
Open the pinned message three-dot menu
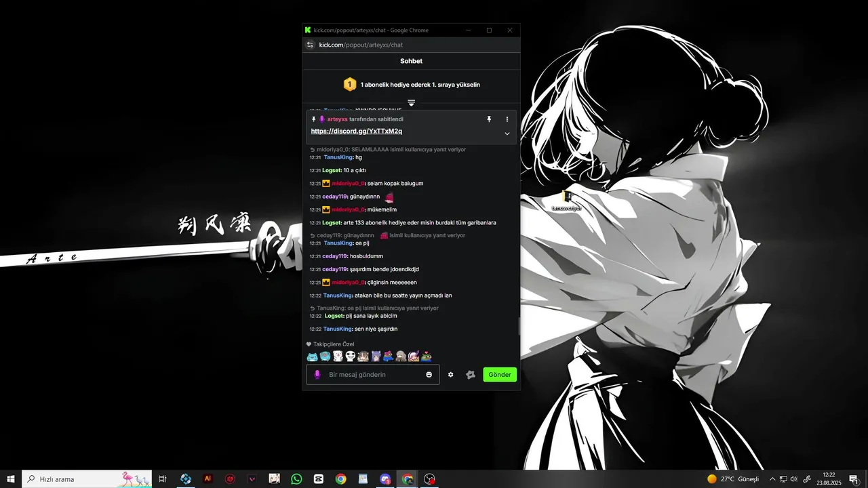(x=507, y=119)
